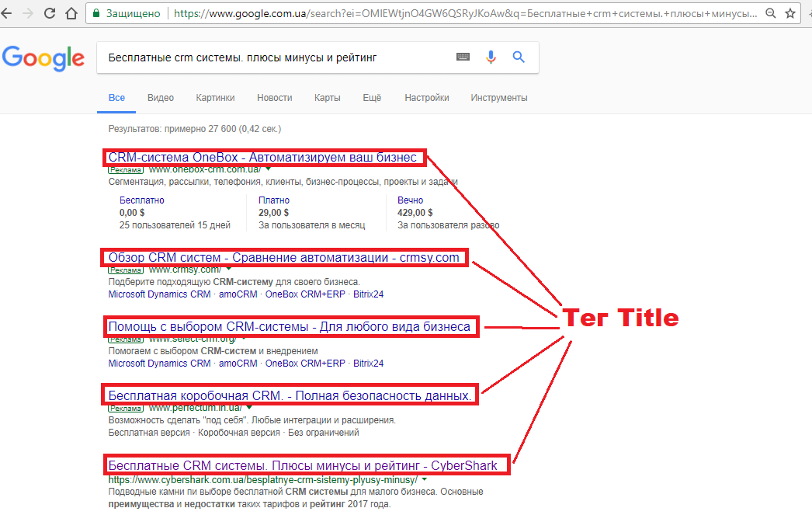
Task: Expand arrow next to perfectum.in.ua URL
Action: 249,407
